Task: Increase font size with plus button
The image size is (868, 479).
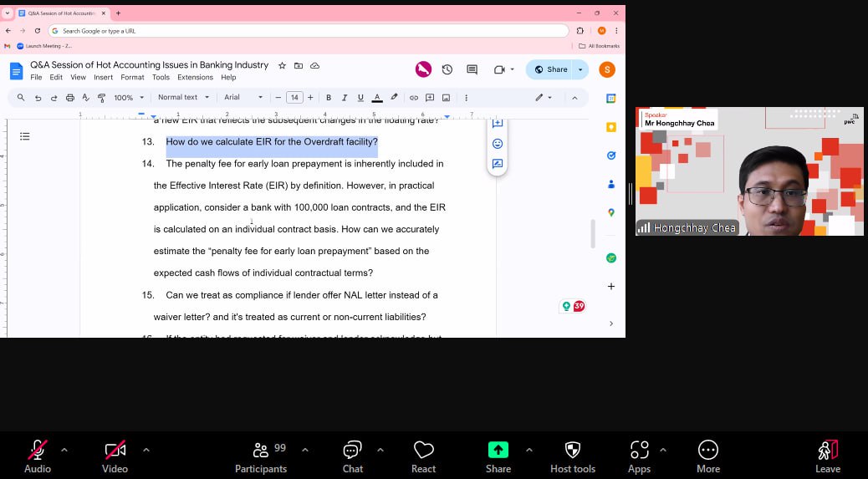Action: [x=310, y=98]
